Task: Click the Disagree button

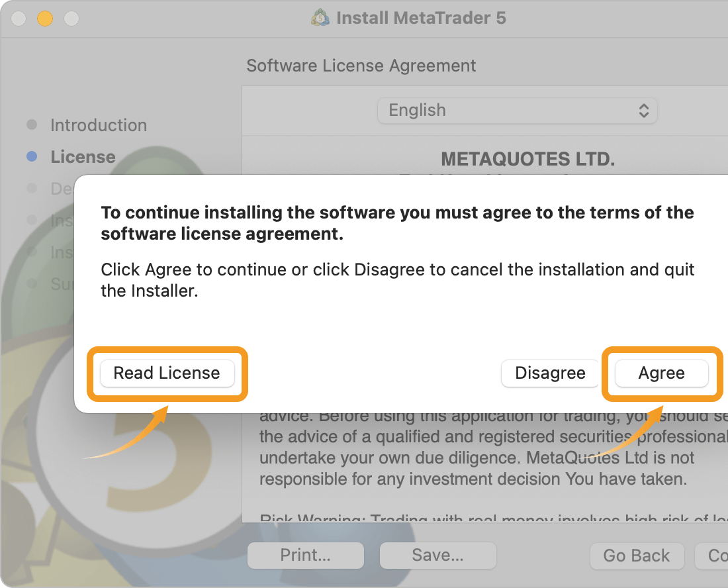Action: click(x=550, y=373)
